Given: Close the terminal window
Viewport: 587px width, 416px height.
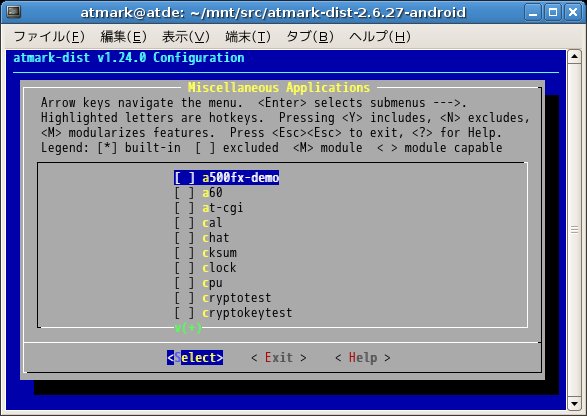Looking at the screenshot, I should click(x=573, y=12).
